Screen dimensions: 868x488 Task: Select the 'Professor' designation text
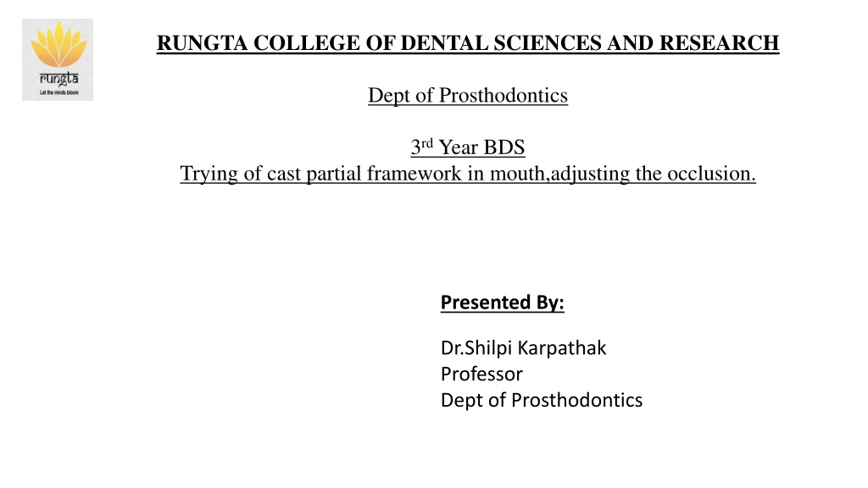pos(481,374)
